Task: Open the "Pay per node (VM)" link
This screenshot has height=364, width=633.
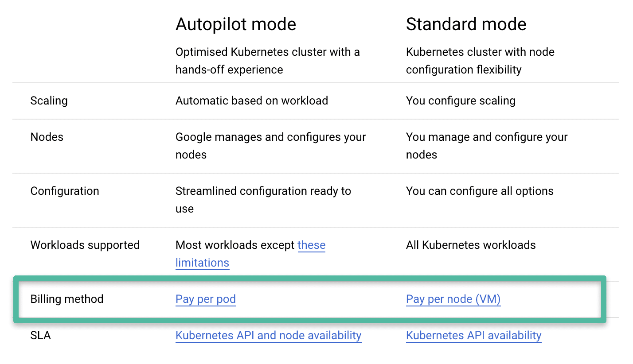Action: pos(453,299)
